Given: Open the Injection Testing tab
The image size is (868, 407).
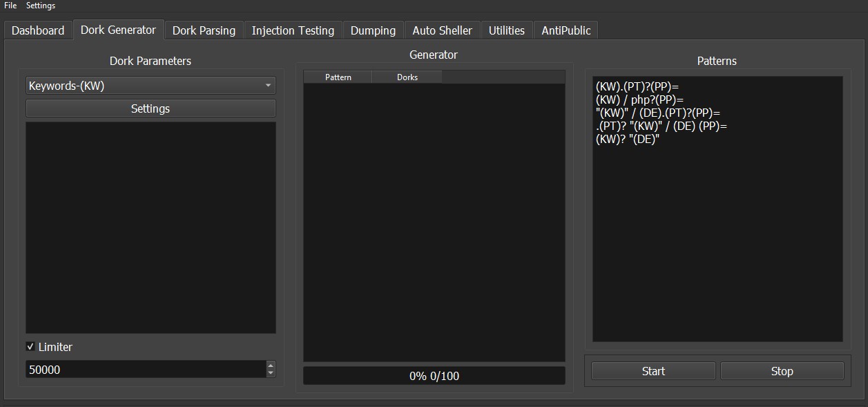Looking at the screenshot, I should (293, 30).
